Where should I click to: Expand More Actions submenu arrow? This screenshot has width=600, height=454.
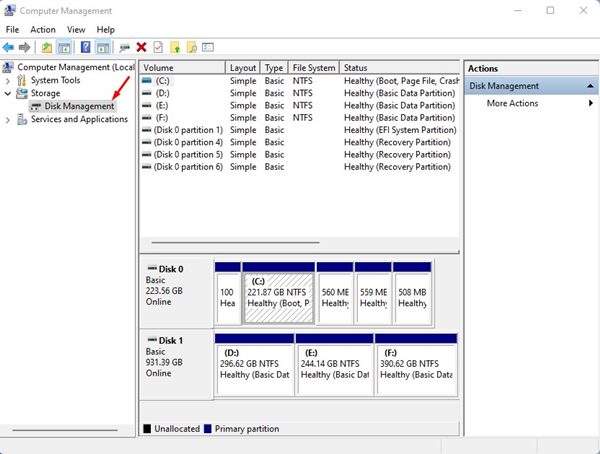pyautogui.click(x=591, y=103)
